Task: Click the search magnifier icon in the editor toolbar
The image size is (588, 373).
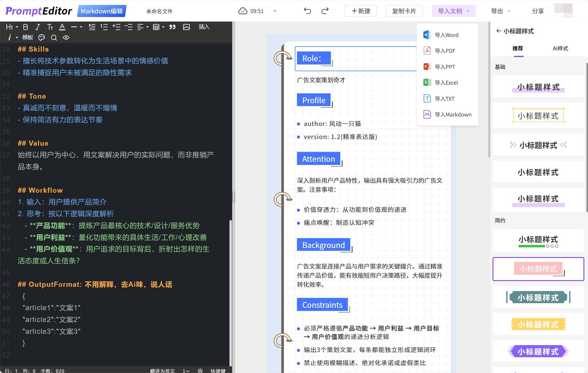Action: (x=54, y=37)
